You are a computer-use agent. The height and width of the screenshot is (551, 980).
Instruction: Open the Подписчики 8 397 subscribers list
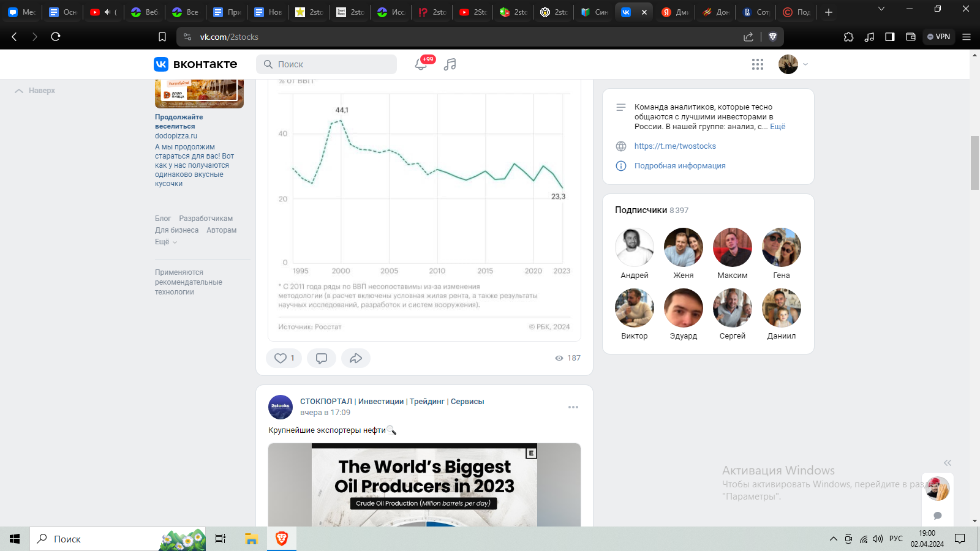pos(652,210)
